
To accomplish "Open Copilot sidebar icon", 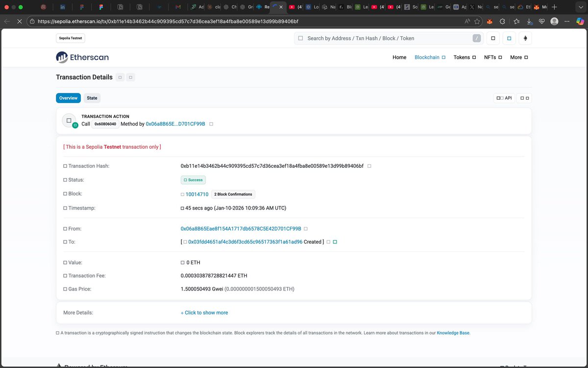I will tap(581, 22).
